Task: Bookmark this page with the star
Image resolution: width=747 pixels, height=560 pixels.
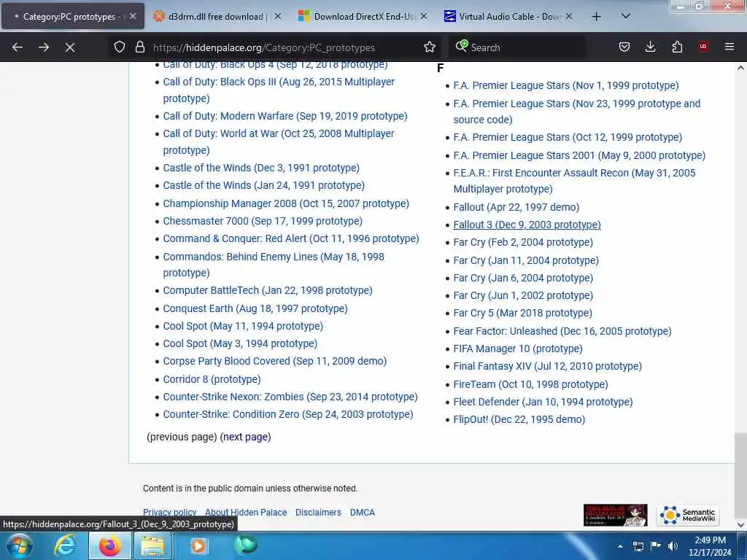Action: [x=430, y=47]
